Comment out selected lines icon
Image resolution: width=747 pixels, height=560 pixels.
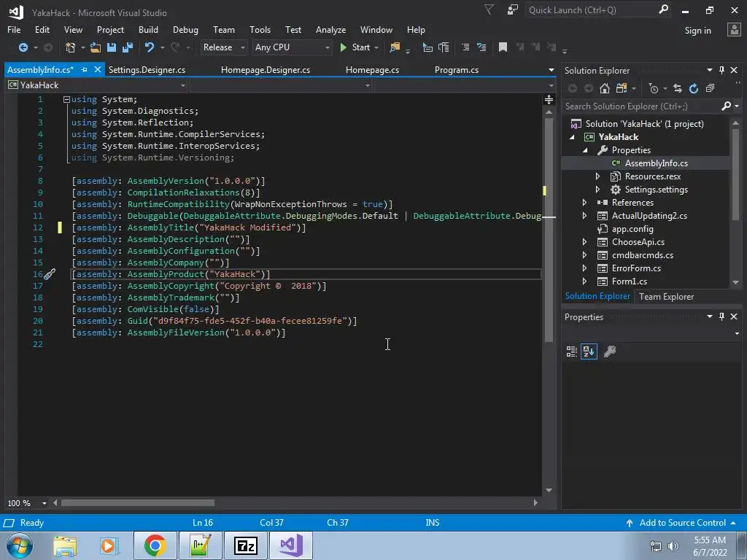pyautogui.click(x=465, y=47)
